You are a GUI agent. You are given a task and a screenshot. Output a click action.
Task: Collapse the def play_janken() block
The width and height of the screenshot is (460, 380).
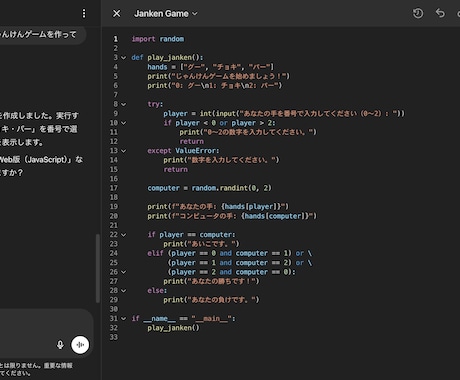click(x=124, y=58)
